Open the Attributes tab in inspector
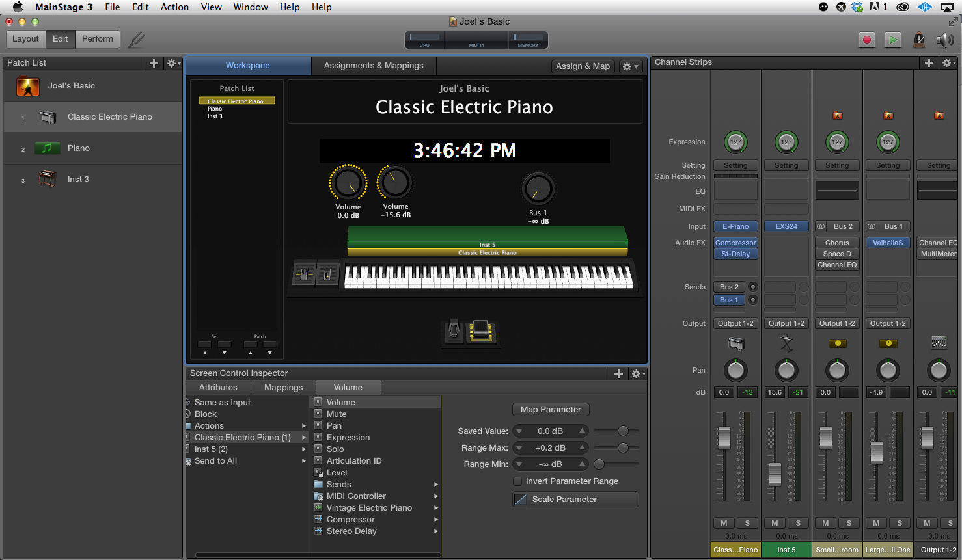This screenshot has height=560, width=962. [x=218, y=388]
